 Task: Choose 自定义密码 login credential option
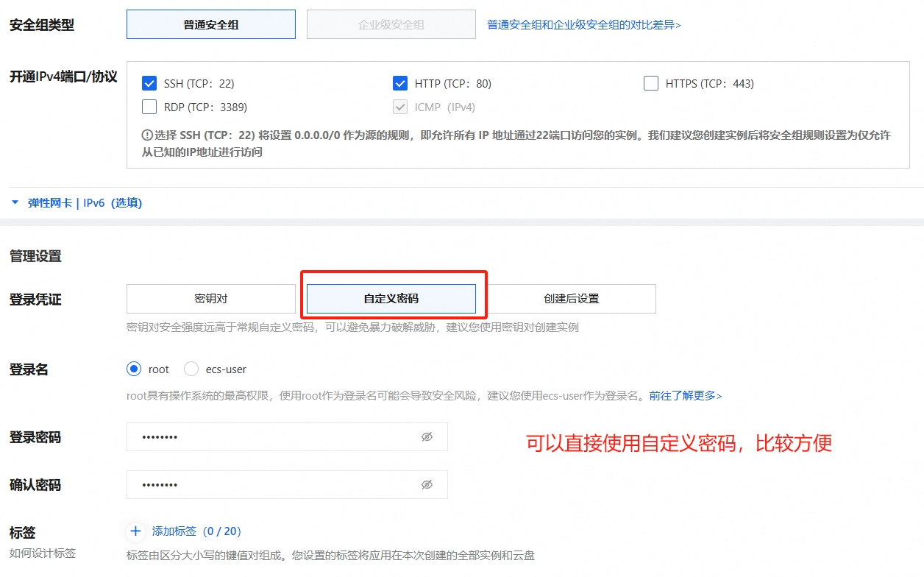click(391, 299)
